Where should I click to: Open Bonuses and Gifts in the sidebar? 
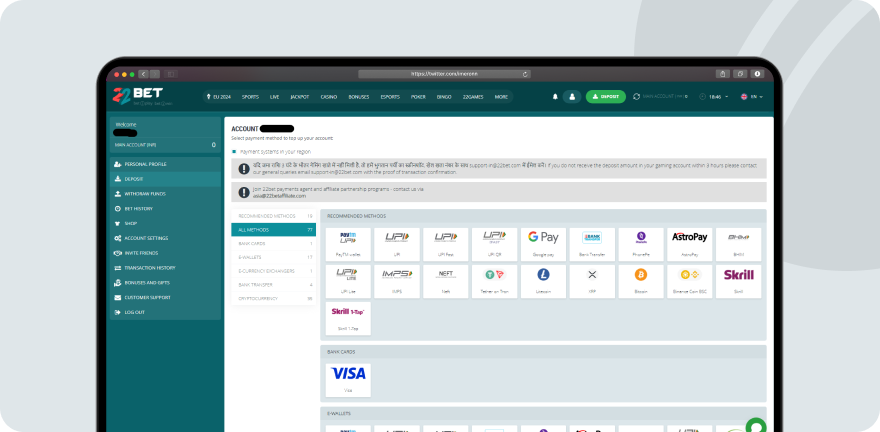tap(166, 283)
